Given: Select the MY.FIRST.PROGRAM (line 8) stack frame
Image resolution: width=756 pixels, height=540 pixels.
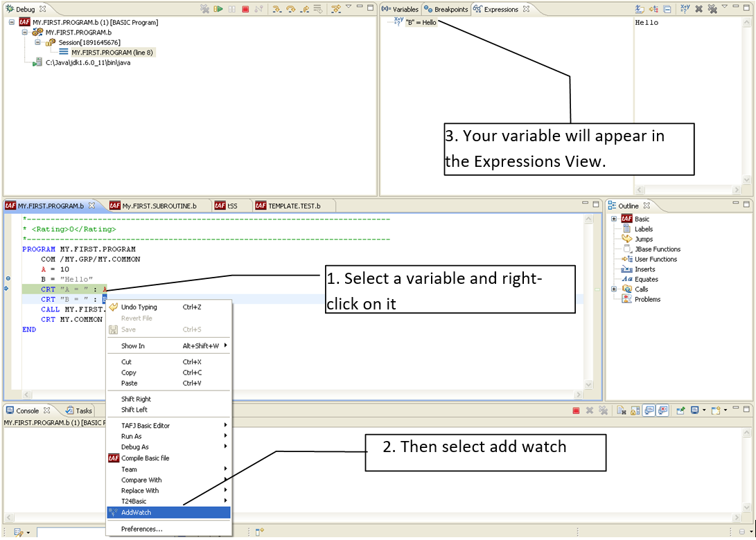Looking at the screenshot, I should [112, 53].
